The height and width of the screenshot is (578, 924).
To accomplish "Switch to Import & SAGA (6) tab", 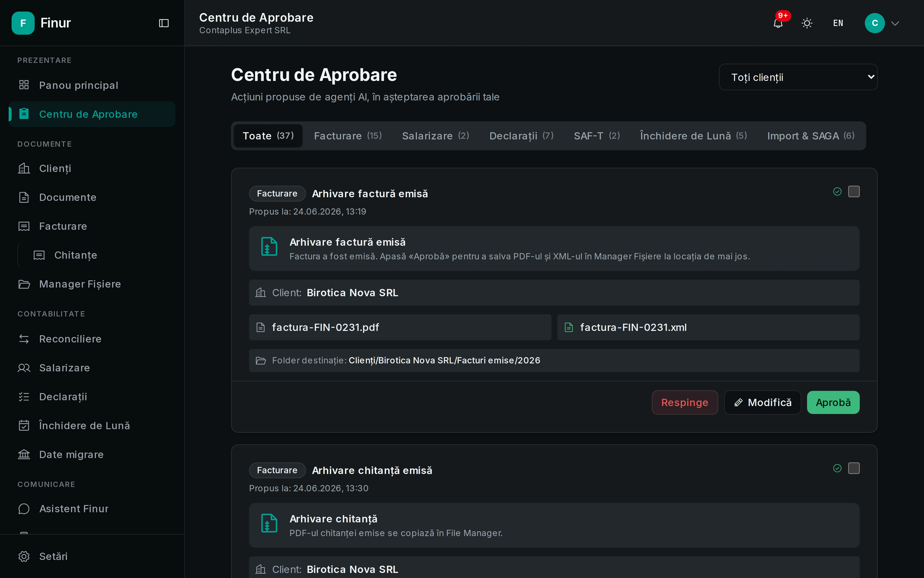I will coord(811,136).
